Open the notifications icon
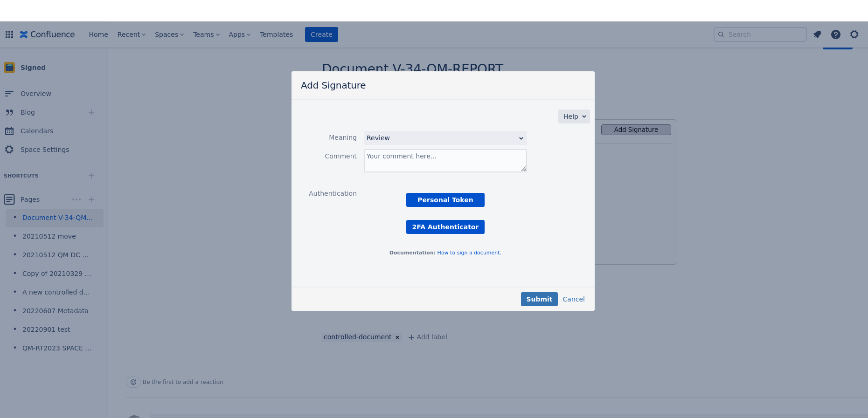868x418 pixels. (x=817, y=34)
